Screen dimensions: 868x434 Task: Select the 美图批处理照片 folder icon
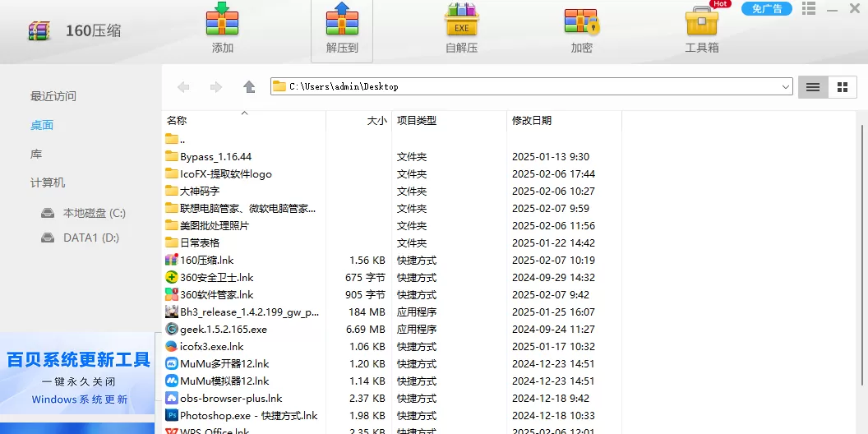pyautogui.click(x=172, y=226)
